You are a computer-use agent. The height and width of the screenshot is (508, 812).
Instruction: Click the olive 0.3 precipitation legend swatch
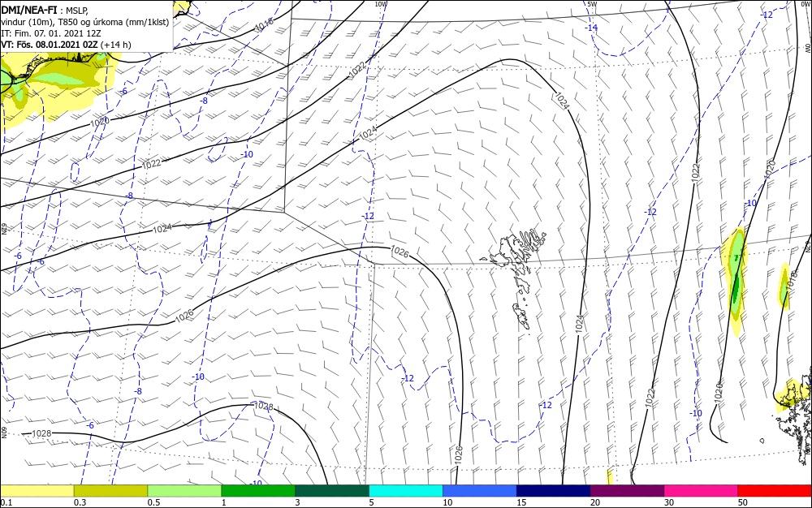(110, 491)
